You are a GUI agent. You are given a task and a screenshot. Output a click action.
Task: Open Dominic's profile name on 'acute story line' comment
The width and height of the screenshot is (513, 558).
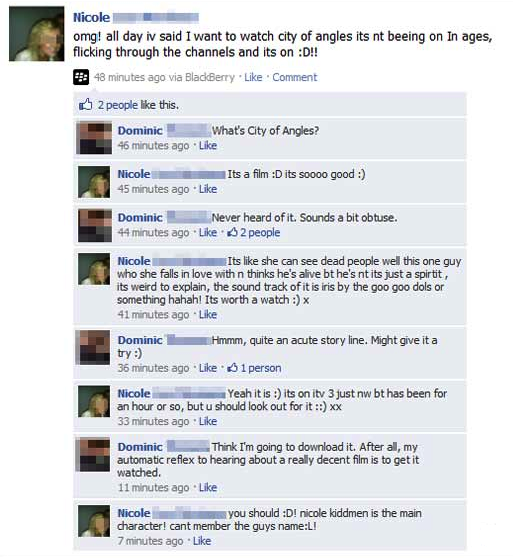tap(140, 340)
